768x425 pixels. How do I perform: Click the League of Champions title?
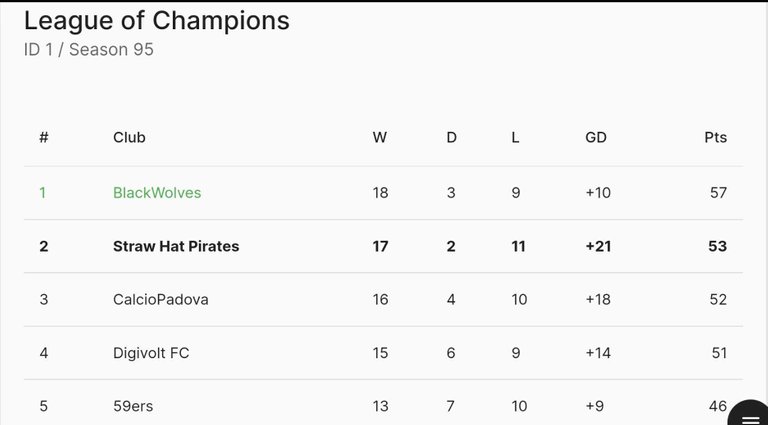click(157, 21)
